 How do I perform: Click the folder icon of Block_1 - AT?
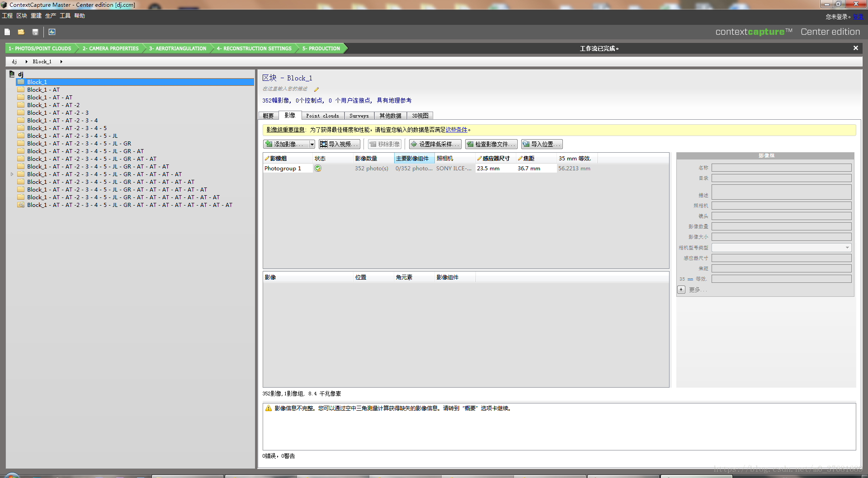[x=21, y=89]
